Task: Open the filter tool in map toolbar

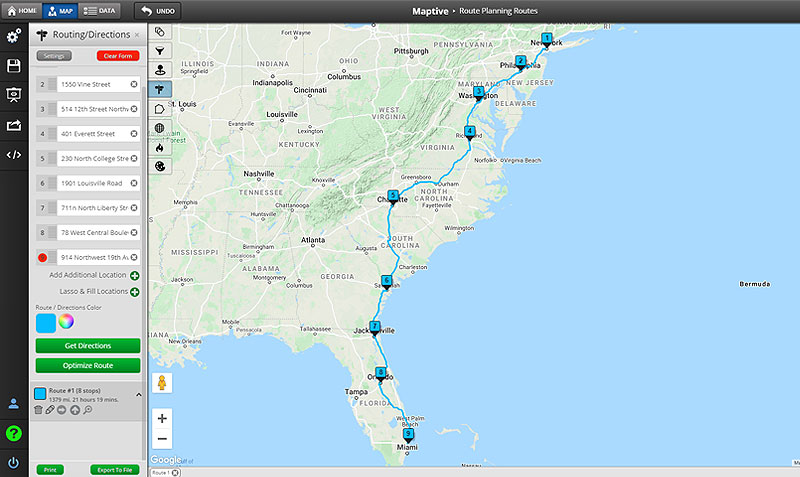Action: point(160,50)
